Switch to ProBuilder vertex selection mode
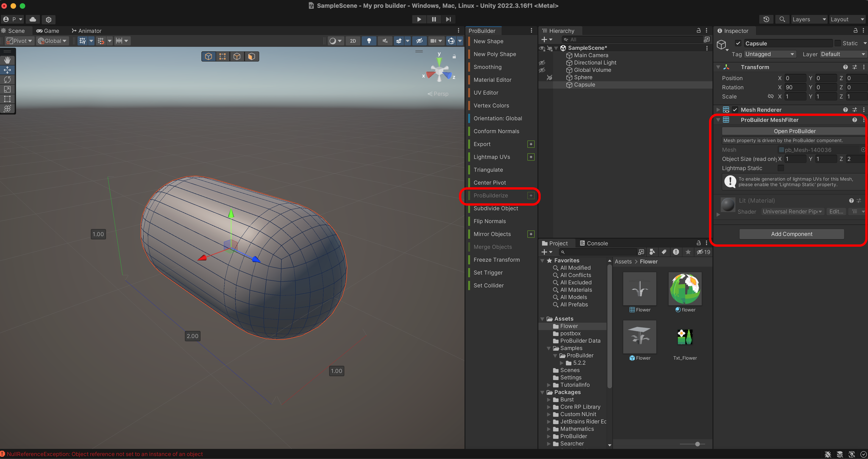 223,56
